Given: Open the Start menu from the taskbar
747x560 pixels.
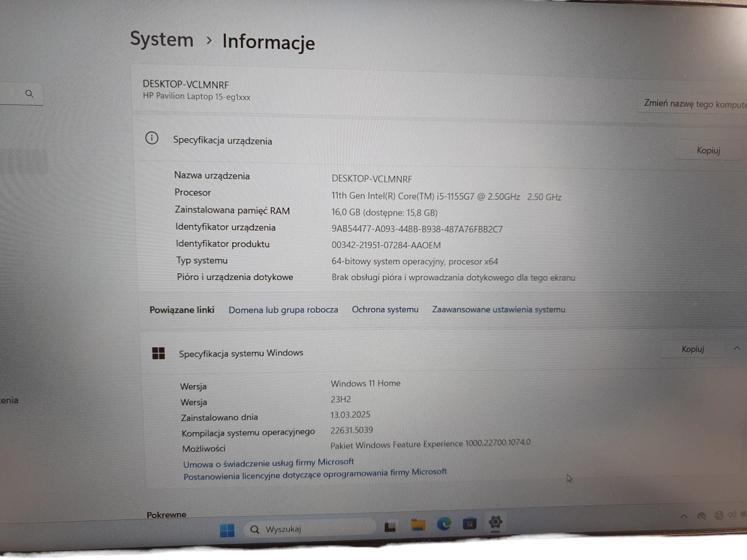Looking at the screenshot, I should point(227,530).
